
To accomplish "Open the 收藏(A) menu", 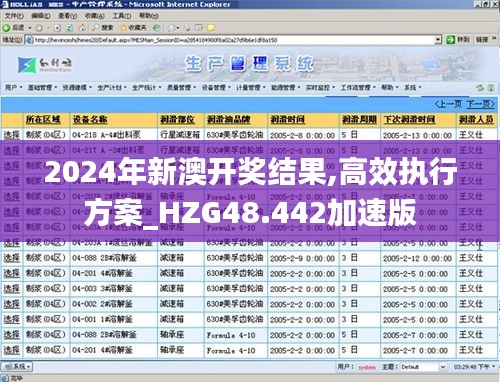I will point(95,16).
